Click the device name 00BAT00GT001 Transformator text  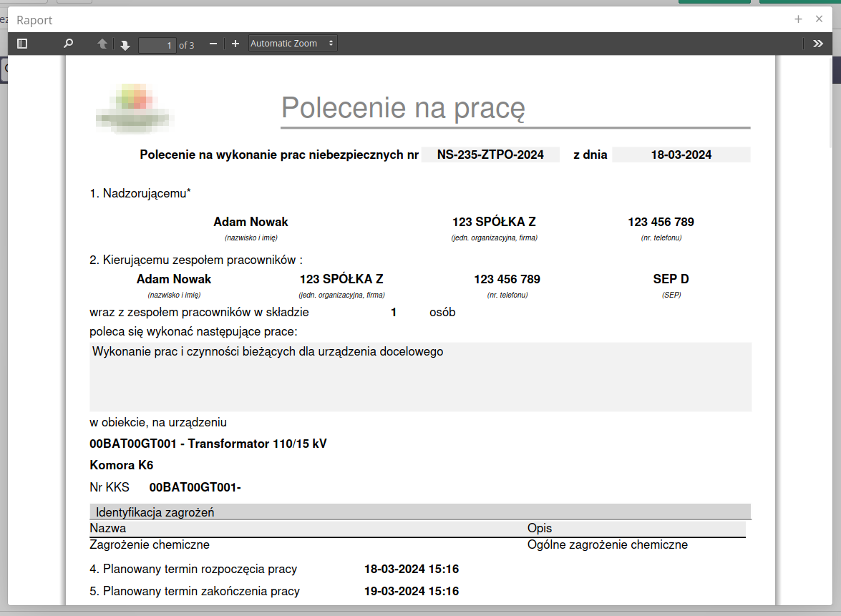pos(208,444)
